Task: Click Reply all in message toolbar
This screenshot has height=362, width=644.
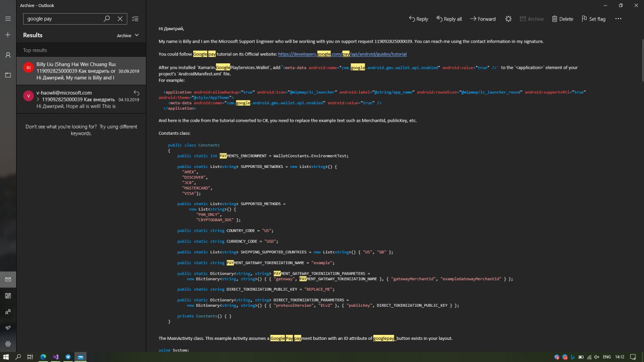Action: (449, 19)
